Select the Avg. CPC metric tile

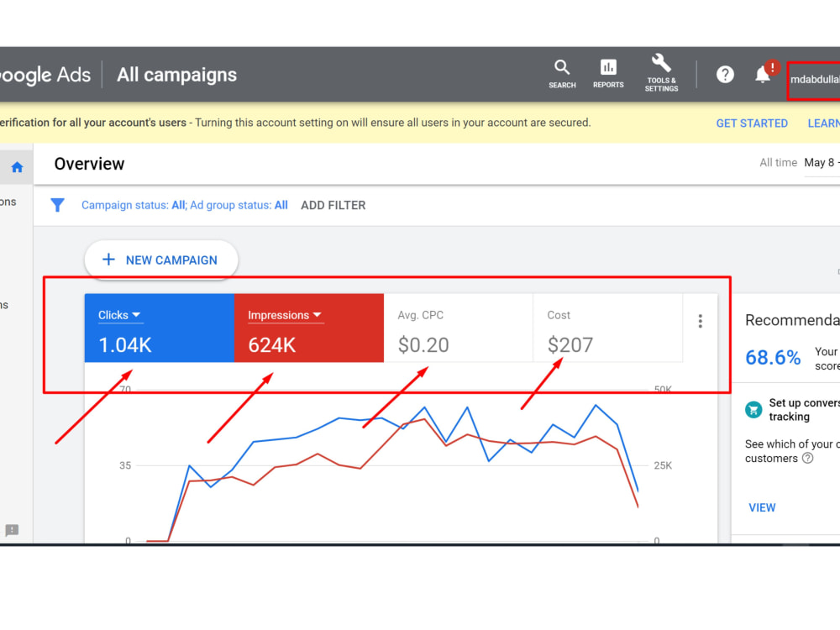458,328
